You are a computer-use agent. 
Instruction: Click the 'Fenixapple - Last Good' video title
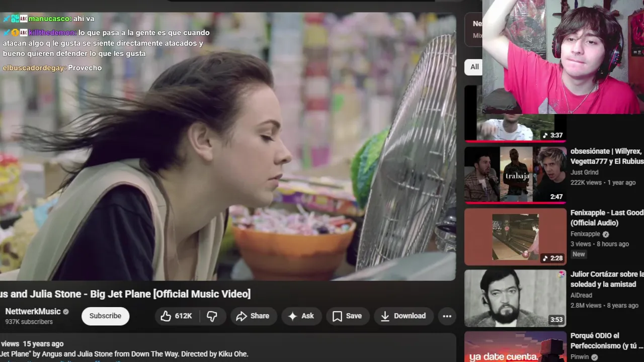tap(607, 218)
